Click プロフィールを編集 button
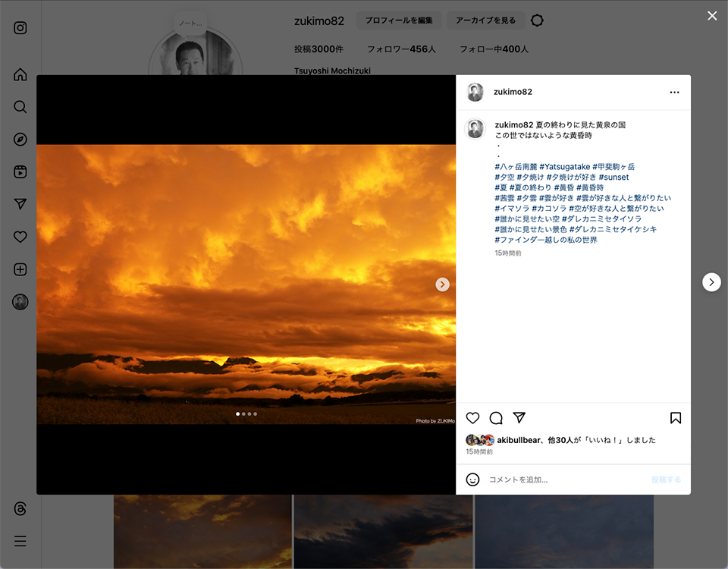This screenshot has width=728, height=569. coord(399,20)
